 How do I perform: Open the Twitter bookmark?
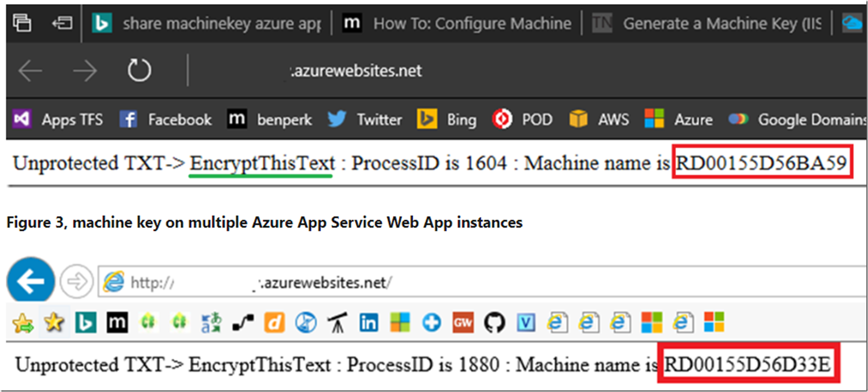[x=365, y=119]
